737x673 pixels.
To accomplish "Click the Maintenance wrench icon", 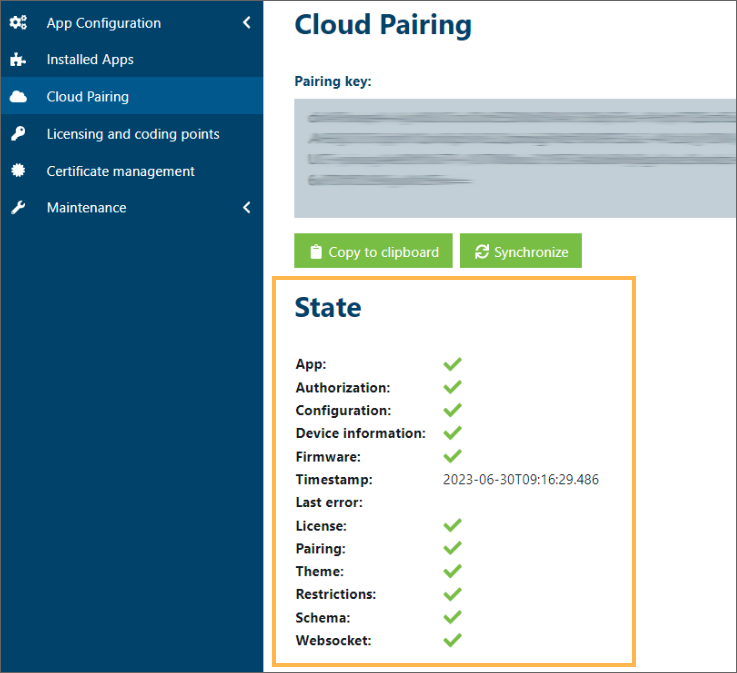I will click(x=18, y=207).
